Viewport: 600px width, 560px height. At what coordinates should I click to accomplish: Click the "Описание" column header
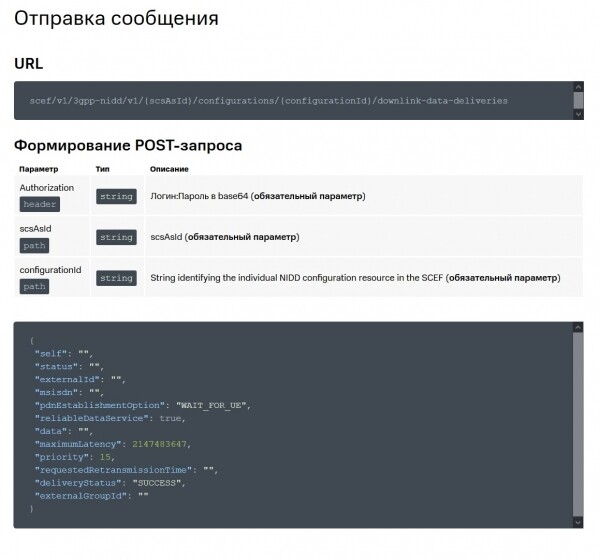click(x=168, y=169)
